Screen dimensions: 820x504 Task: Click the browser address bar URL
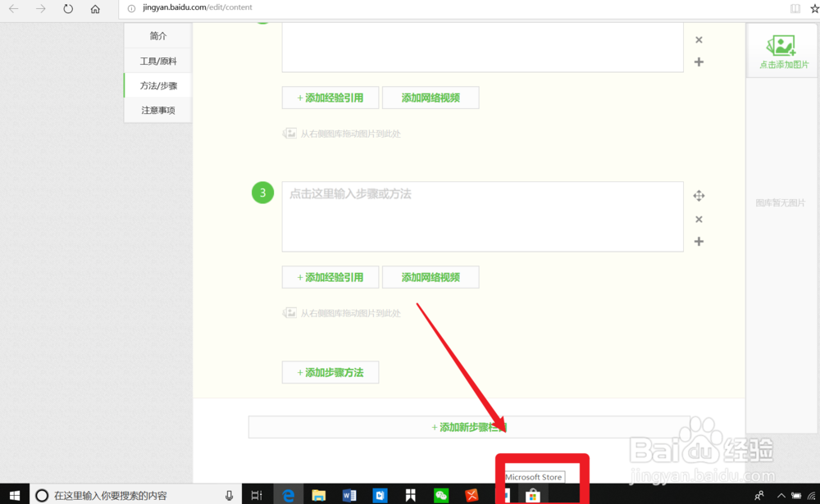click(x=197, y=7)
